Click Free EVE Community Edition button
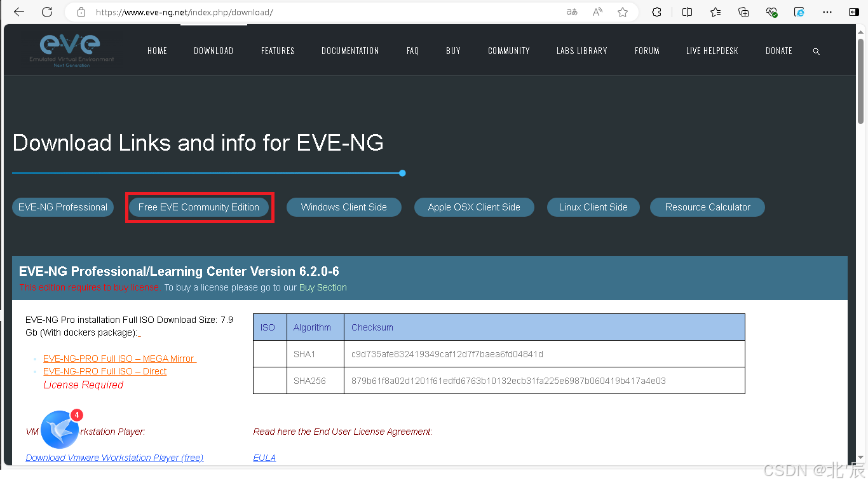This screenshot has width=868, height=485. [199, 207]
